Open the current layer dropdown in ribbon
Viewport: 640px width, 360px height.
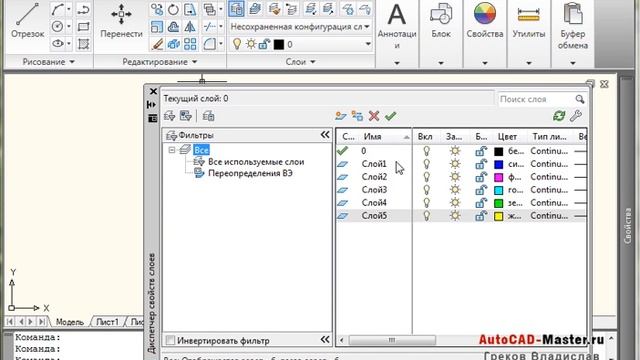click(x=367, y=44)
